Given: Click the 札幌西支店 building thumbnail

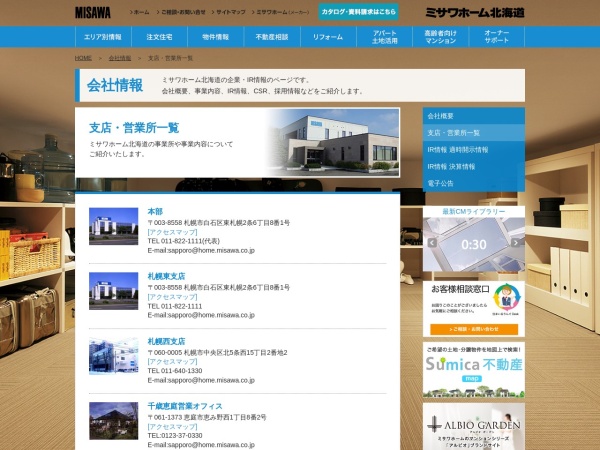Looking at the screenshot, I should 114,356.
